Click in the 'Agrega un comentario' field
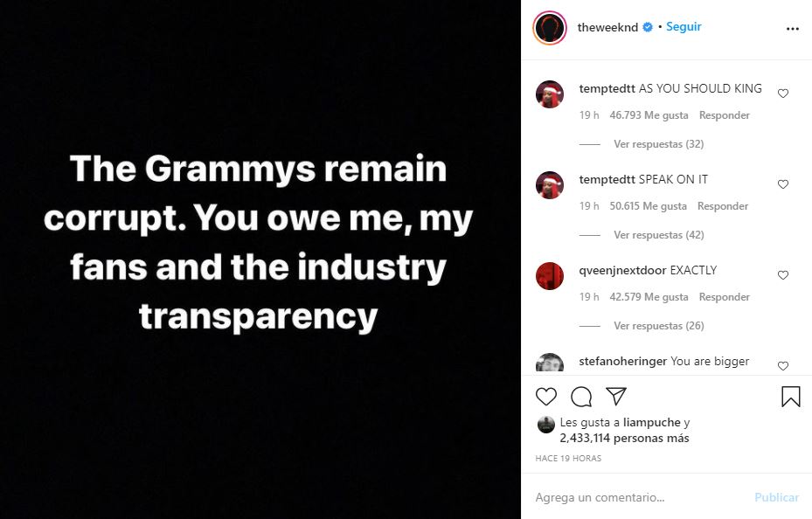This screenshot has height=519, width=812. [x=638, y=497]
